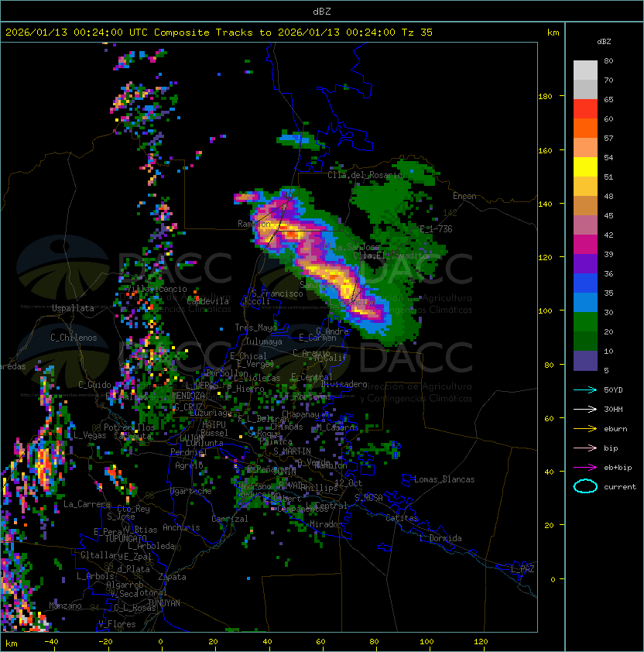Select the Encon map label
Screen dimensions: 644x652
click(464, 196)
